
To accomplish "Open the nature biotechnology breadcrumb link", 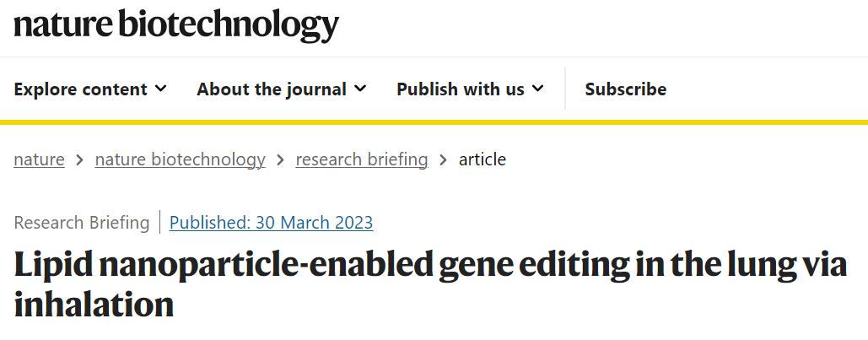I will point(180,159).
